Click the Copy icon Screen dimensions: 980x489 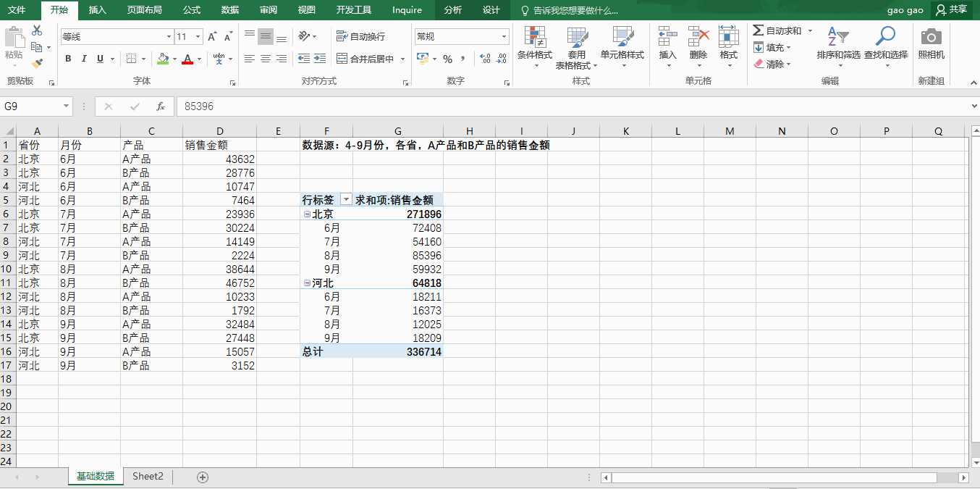[x=36, y=47]
